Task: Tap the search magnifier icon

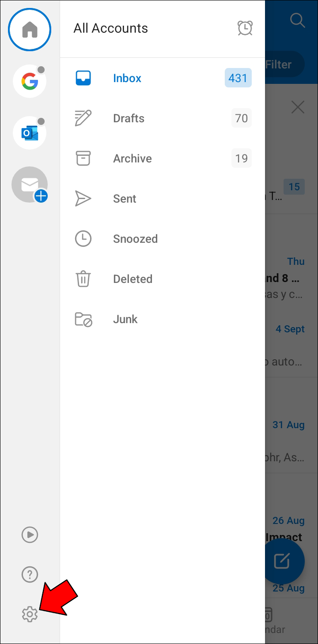Action: click(297, 20)
